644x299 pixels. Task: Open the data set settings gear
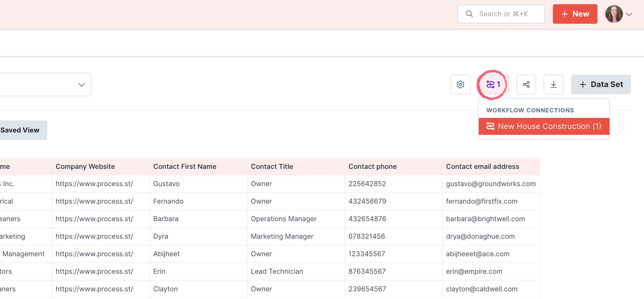click(460, 84)
